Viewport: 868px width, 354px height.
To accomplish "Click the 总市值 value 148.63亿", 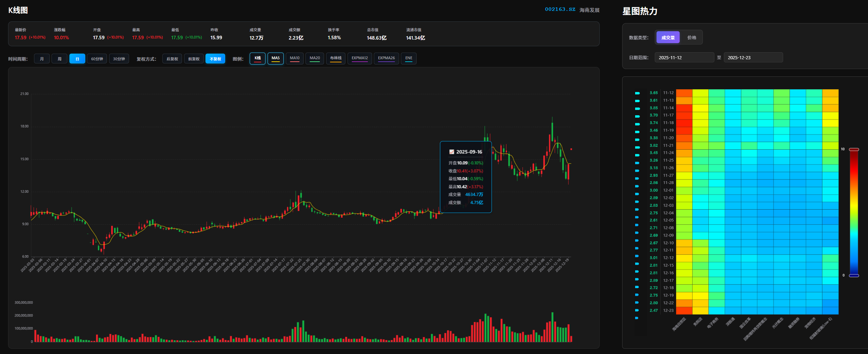I will pos(377,38).
